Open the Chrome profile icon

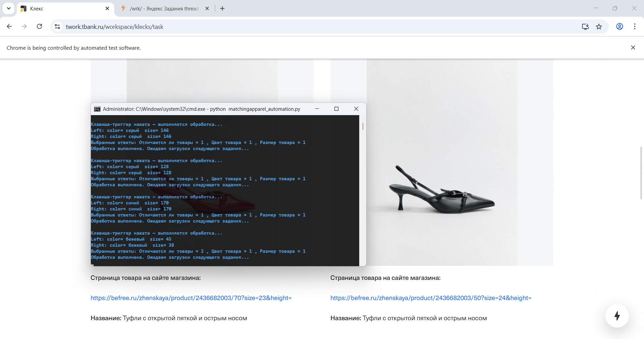pyautogui.click(x=620, y=27)
